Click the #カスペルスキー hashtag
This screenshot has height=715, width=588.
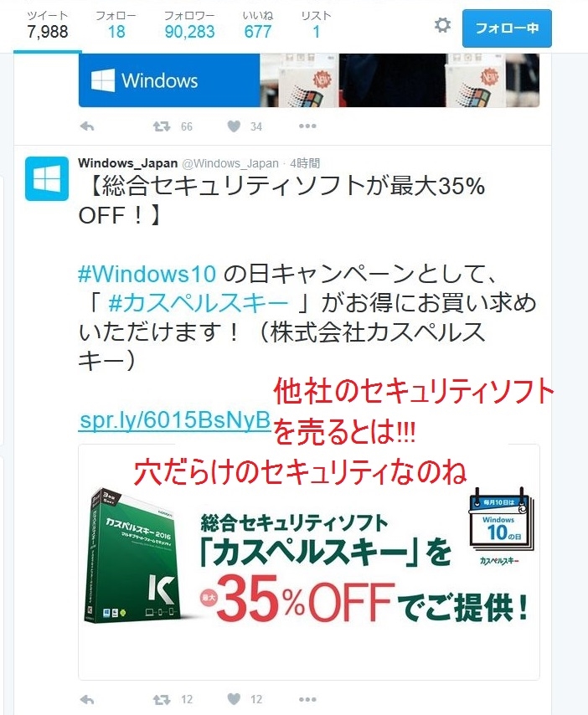click(x=199, y=303)
